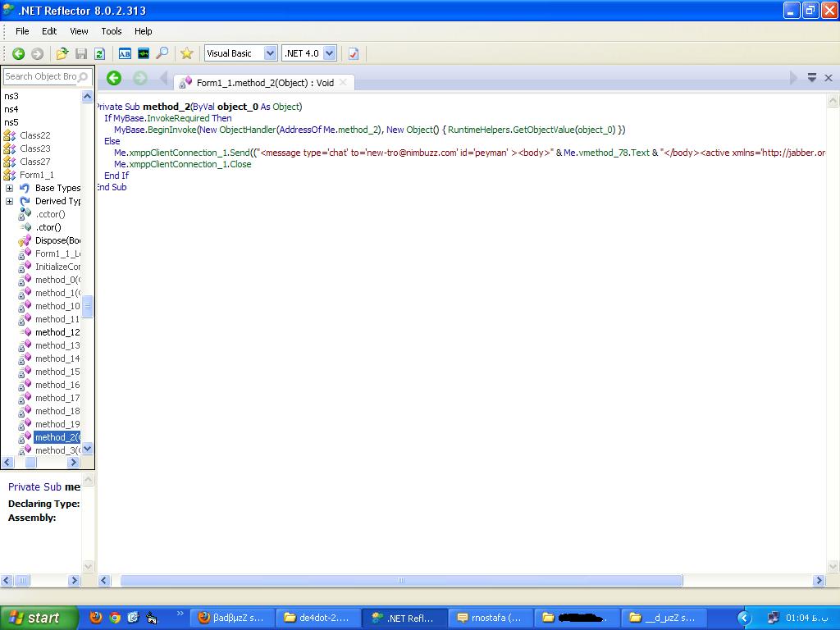Click the yellow star bookmarks icon

[x=186, y=53]
